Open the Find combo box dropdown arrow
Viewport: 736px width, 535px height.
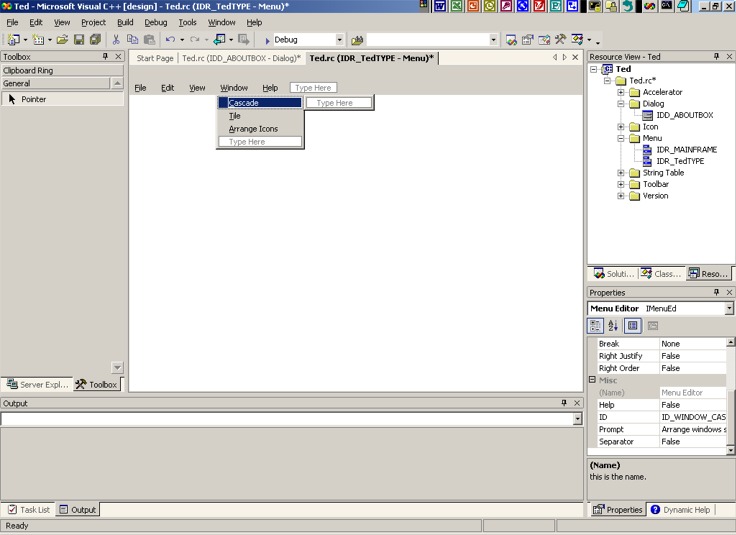point(493,40)
